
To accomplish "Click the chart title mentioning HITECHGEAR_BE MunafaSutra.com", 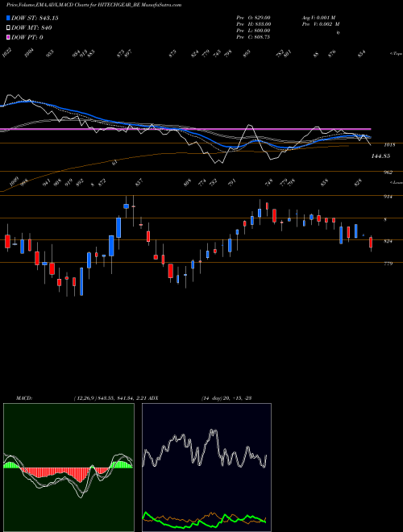I will (93, 5).
